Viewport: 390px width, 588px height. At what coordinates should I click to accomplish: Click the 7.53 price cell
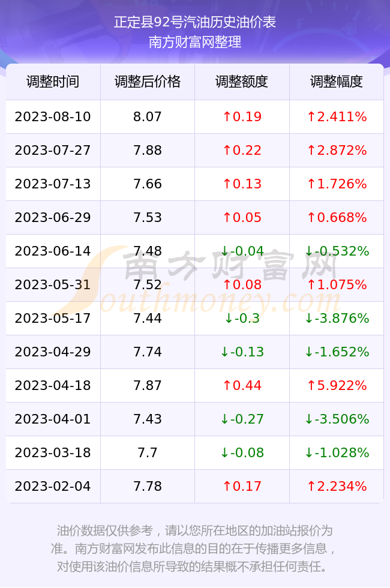[148, 217]
